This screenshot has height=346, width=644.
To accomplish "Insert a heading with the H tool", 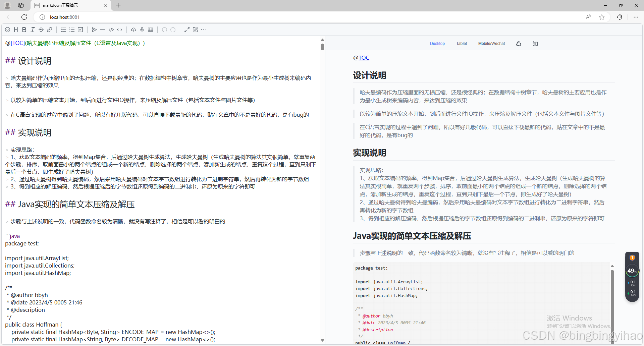I will (16, 30).
